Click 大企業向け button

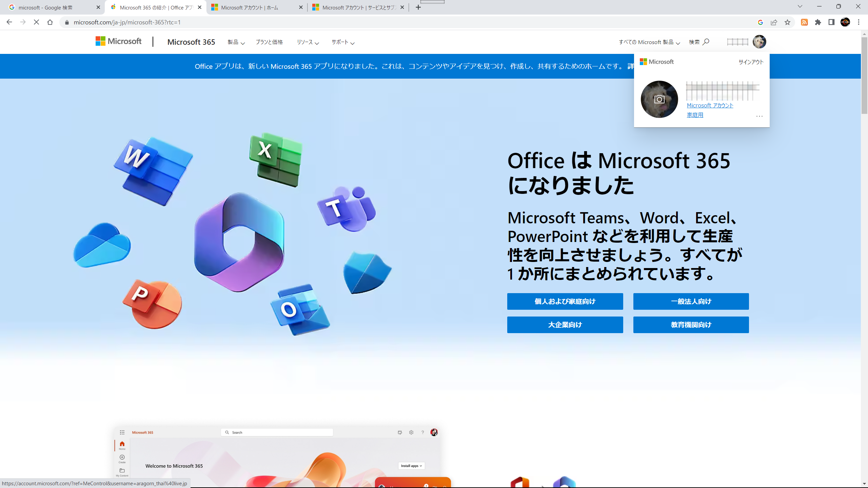565,325
